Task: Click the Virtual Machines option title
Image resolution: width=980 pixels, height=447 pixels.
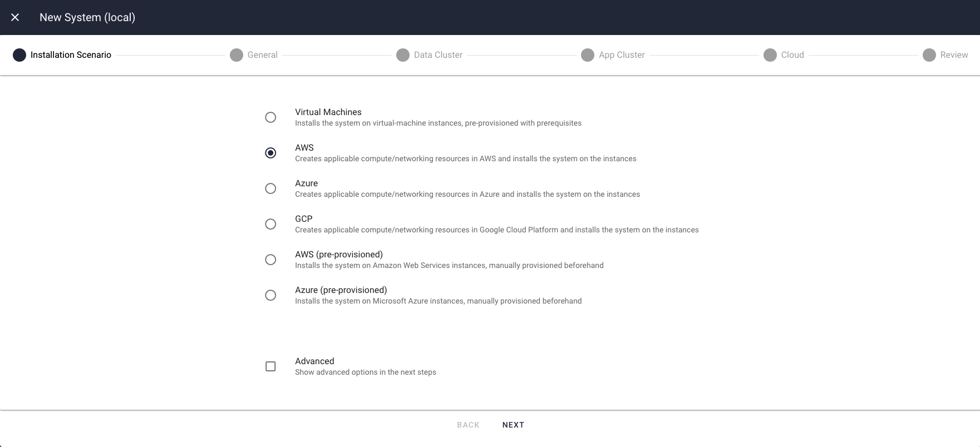Action: pyautogui.click(x=328, y=112)
